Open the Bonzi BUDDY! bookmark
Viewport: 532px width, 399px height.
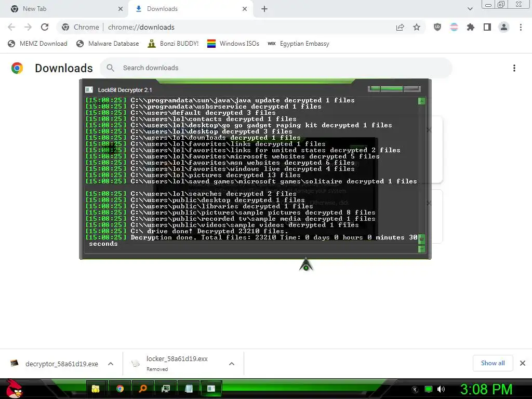pos(173,44)
